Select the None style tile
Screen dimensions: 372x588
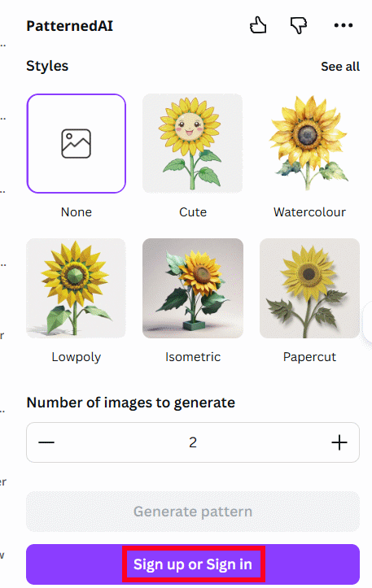(x=77, y=143)
